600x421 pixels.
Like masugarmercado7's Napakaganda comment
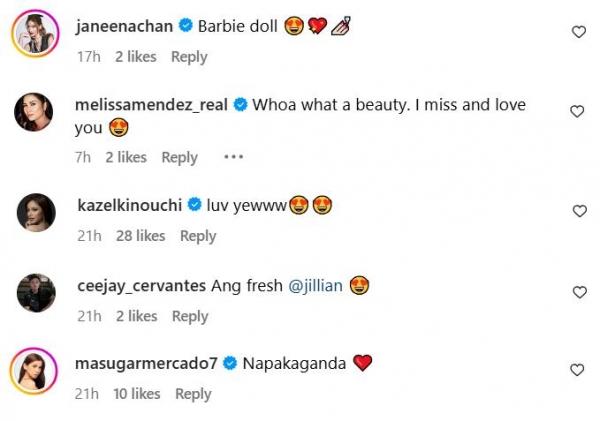(578, 370)
